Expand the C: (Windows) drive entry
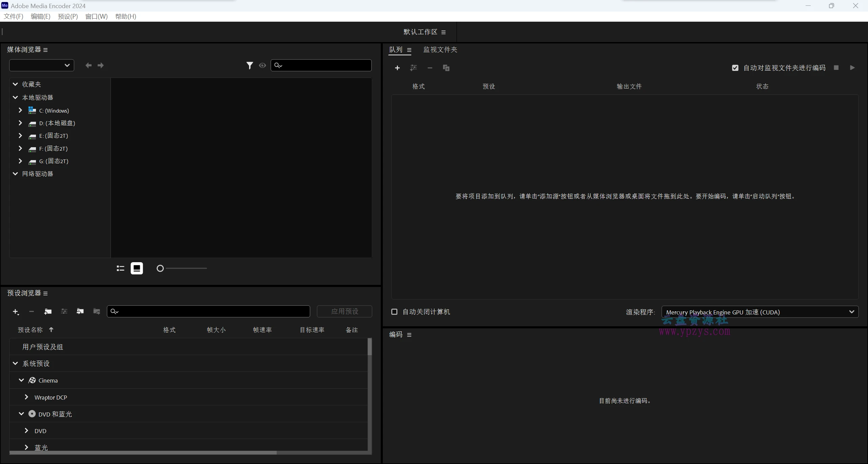868x464 pixels. click(x=20, y=110)
